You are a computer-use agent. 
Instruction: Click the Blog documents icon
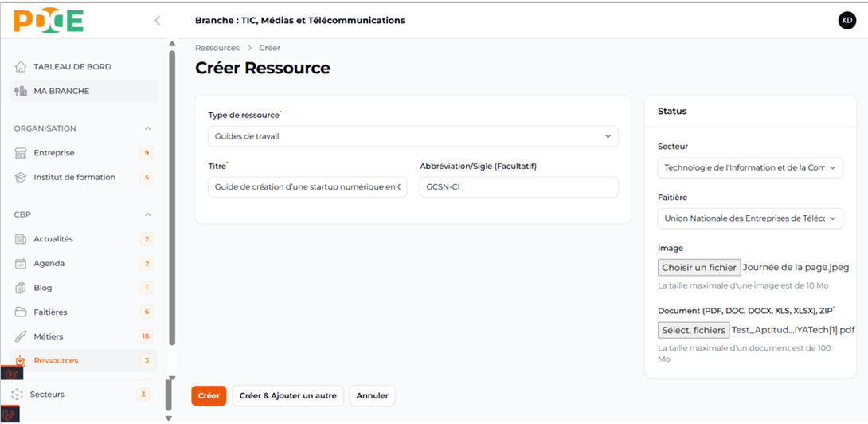[x=21, y=288]
